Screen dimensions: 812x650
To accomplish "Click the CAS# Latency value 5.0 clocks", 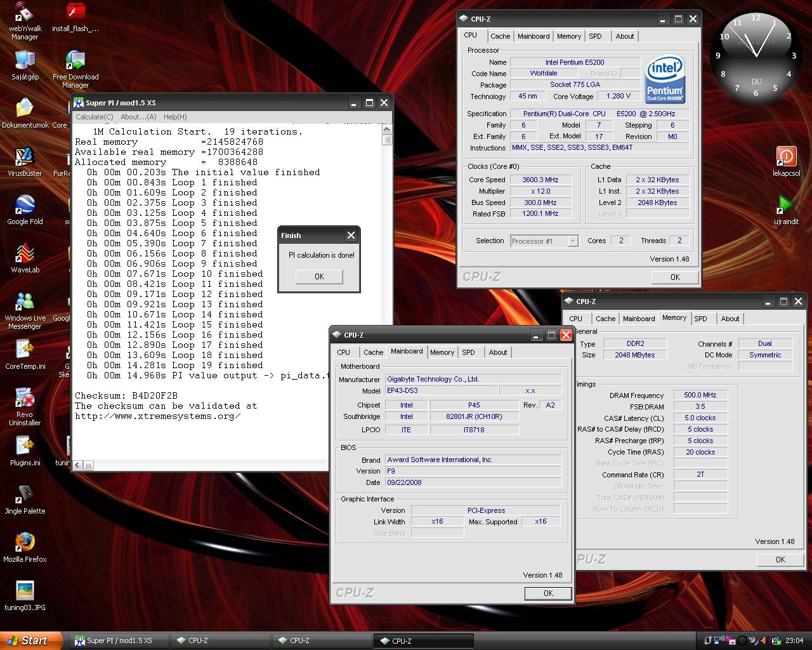I will click(700, 418).
